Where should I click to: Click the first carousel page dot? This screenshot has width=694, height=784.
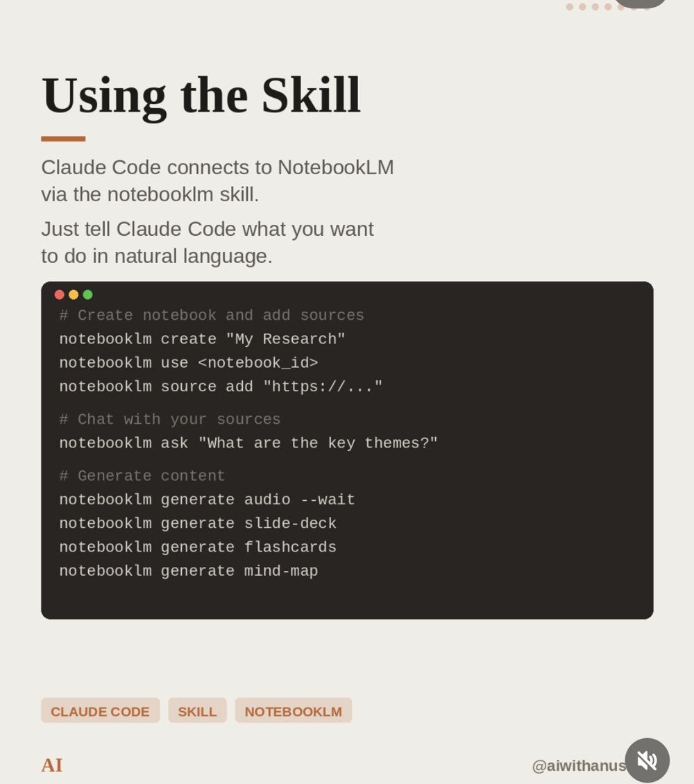(570, 7)
